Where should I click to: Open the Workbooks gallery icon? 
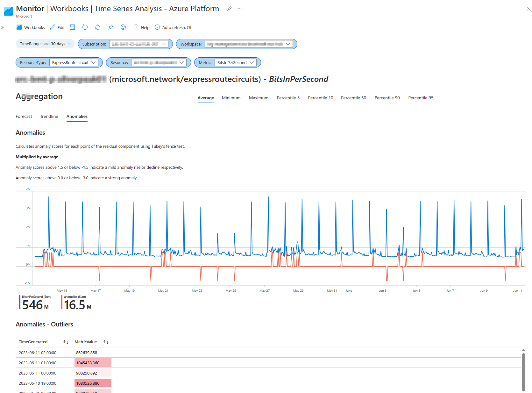[x=19, y=27]
